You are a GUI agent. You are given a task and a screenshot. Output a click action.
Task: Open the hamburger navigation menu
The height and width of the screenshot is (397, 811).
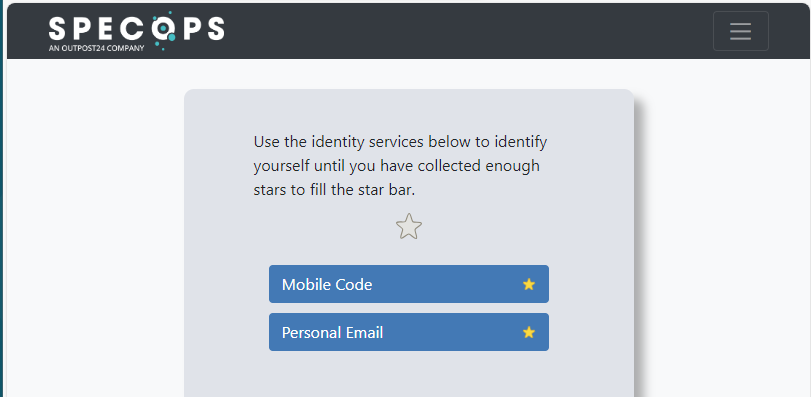point(740,31)
